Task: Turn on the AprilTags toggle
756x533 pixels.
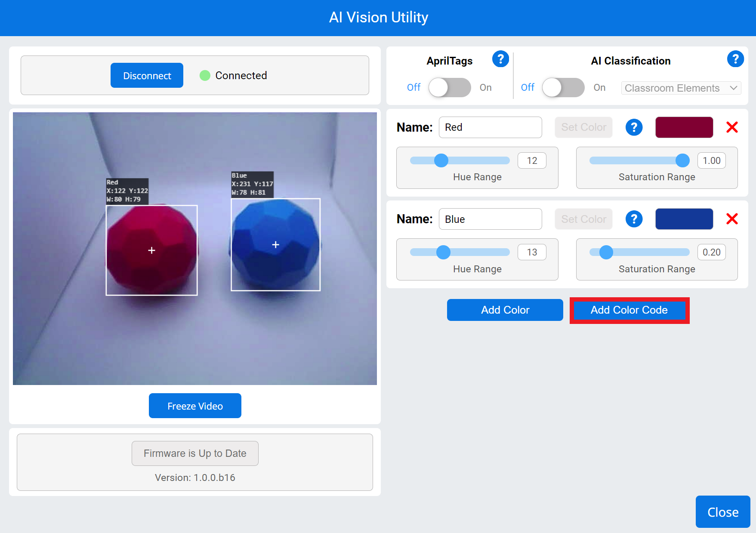Action: coord(449,87)
